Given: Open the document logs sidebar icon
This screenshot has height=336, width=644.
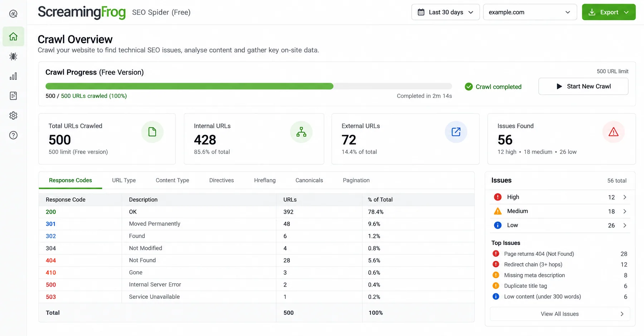Looking at the screenshot, I should click(13, 96).
